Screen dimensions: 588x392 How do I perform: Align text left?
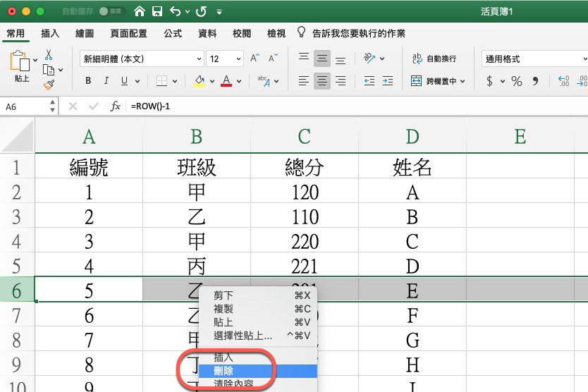(304, 80)
